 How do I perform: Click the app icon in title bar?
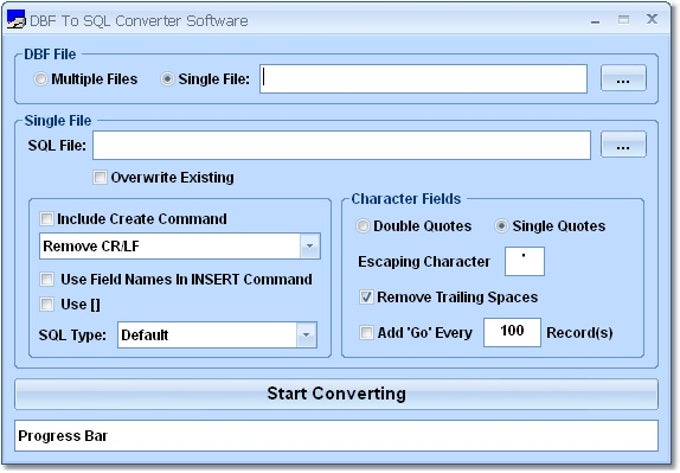coord(17,20)
